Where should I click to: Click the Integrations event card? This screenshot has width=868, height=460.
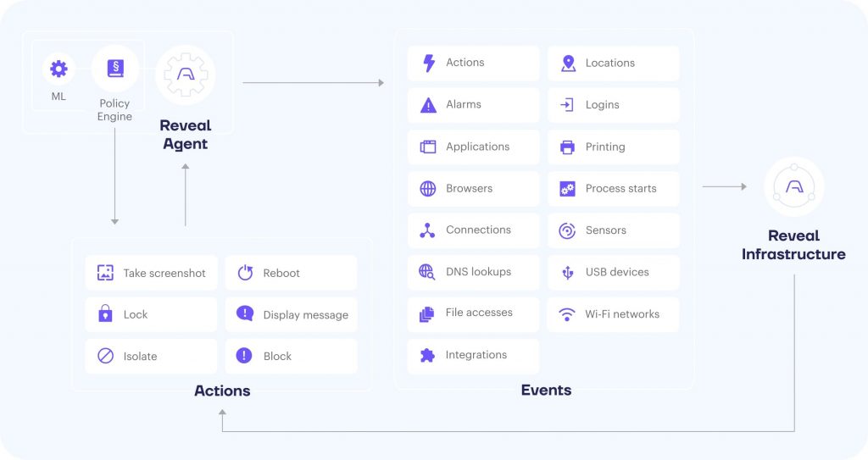(x=473, y=356)
